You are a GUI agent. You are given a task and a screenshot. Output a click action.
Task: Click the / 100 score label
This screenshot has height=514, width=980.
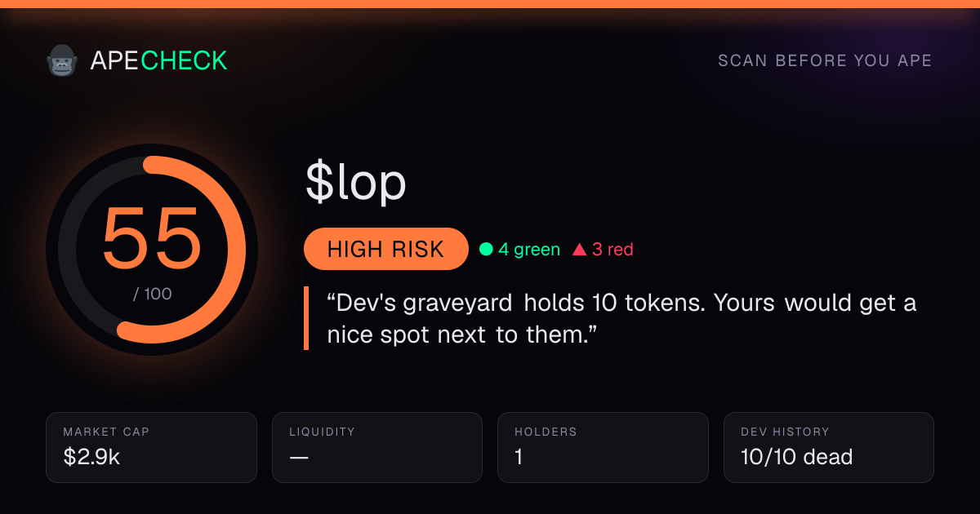click(153, 294)
